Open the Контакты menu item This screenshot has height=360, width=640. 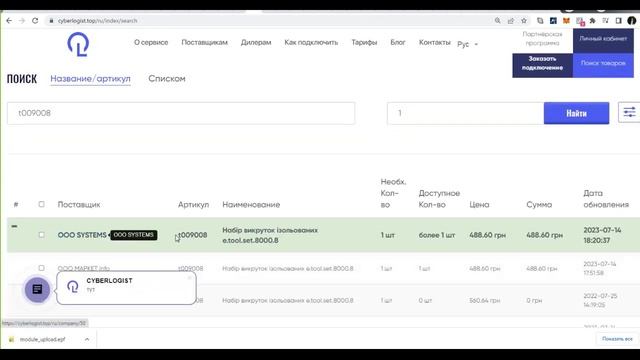435,42
